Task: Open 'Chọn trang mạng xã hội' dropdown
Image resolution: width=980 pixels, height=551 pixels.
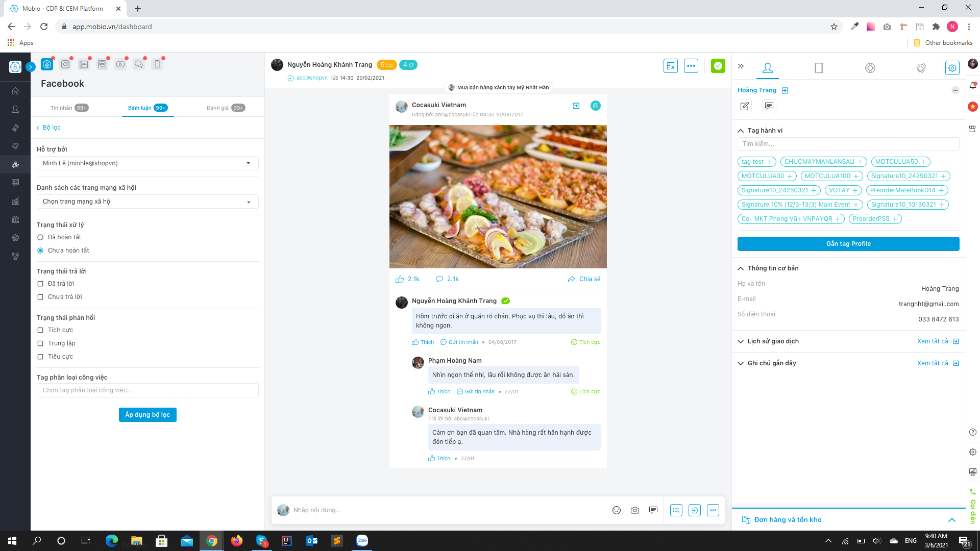Action: [x=148, y=202]
